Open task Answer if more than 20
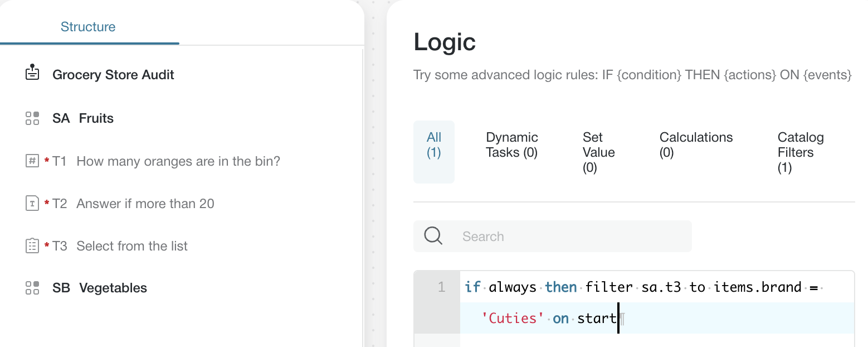Screen dimensions: 868x347 coord(145,204)
